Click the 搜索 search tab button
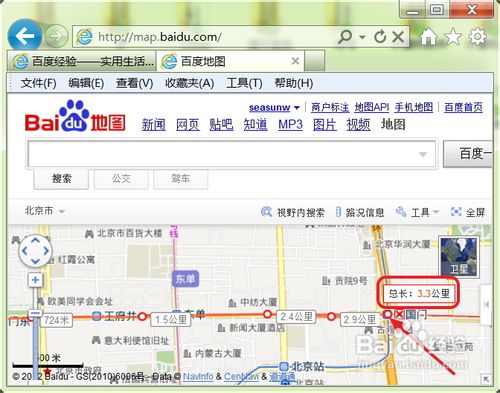Screen dimensions: 500x393 pyautogui.click(x=61, y=179)
